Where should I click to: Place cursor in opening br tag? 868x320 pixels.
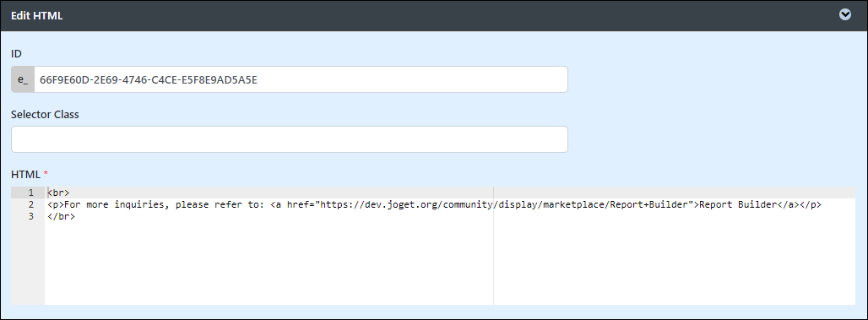point(58,193)
